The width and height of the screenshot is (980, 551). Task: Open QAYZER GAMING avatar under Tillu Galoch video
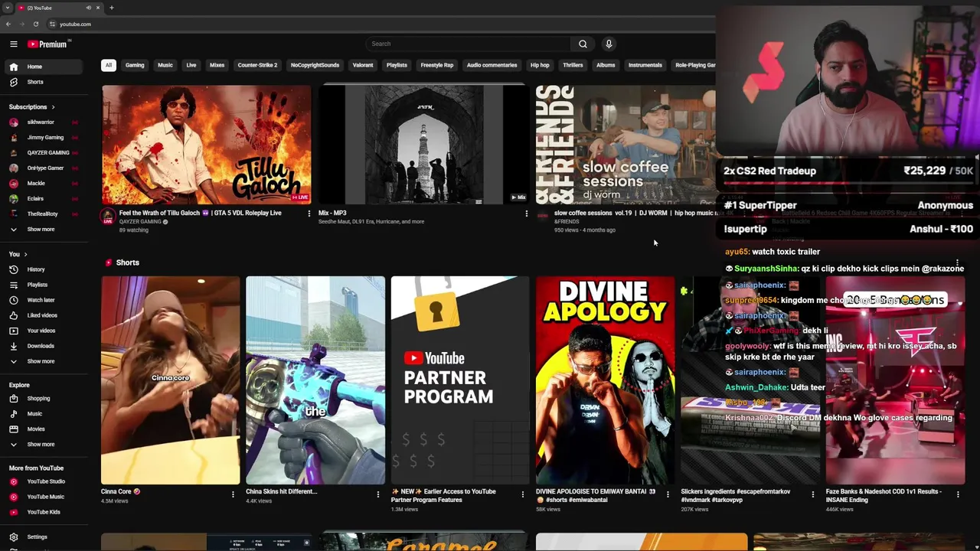108,217
